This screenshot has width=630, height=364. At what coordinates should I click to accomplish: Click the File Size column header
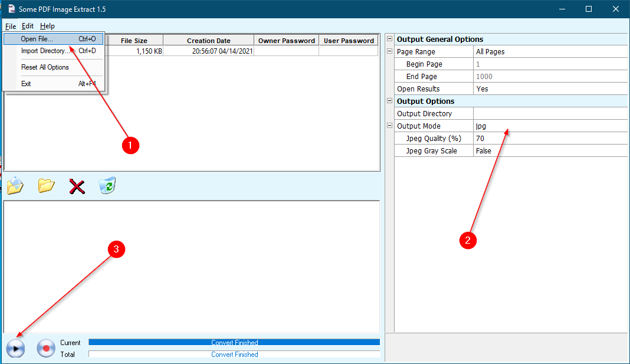(134, 41)
